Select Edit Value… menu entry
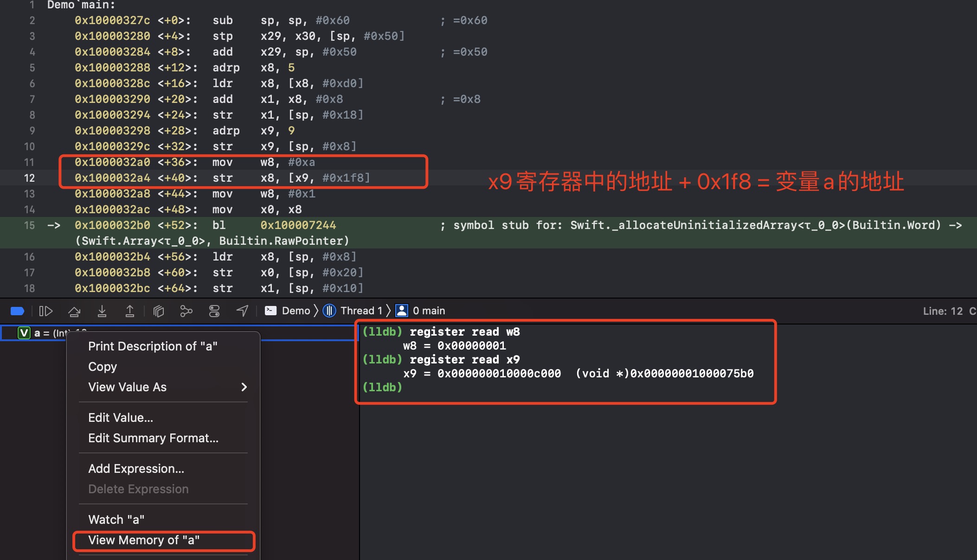 point(121,418)
